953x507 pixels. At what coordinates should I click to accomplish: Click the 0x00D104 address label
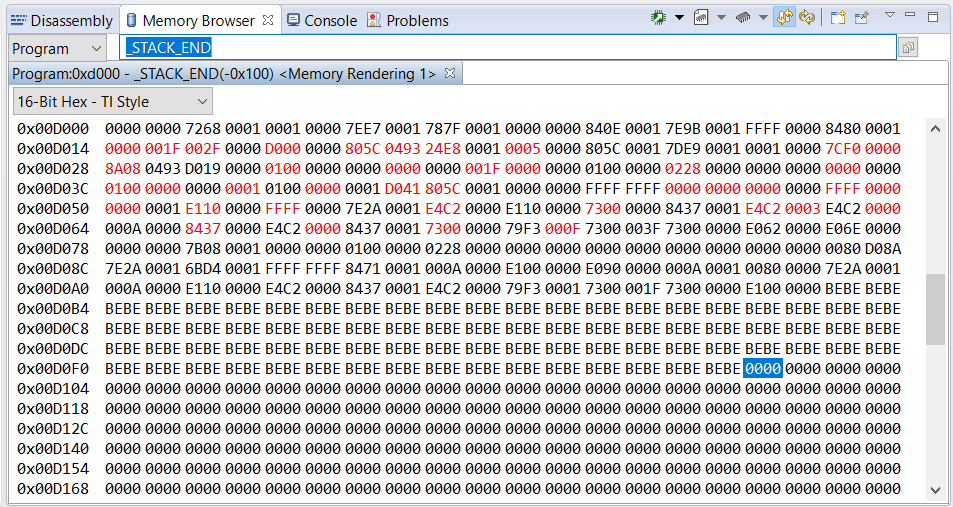tap(53, 388)
